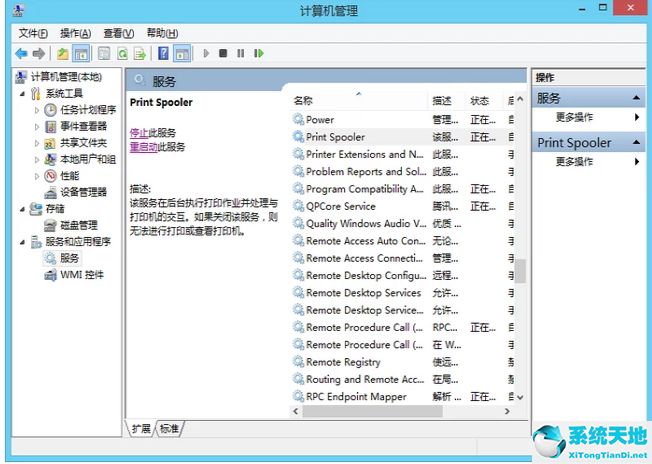Click the Up one level folder icon
The image size is (652, 464).
pyautogui.click(x=62, y=53)
